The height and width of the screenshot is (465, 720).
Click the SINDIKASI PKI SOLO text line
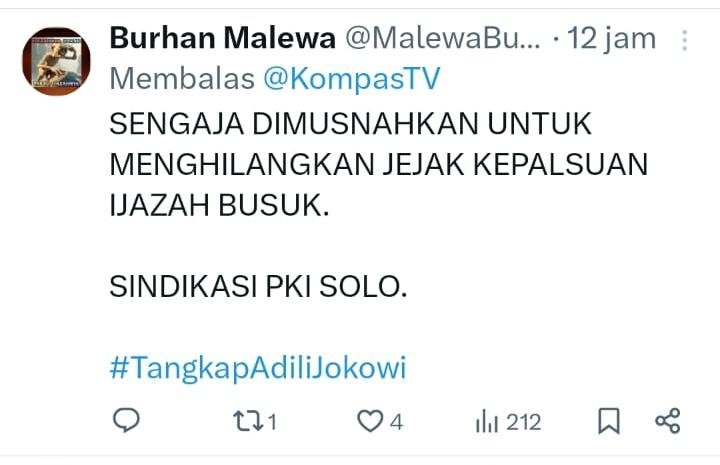tap(259, 286)
